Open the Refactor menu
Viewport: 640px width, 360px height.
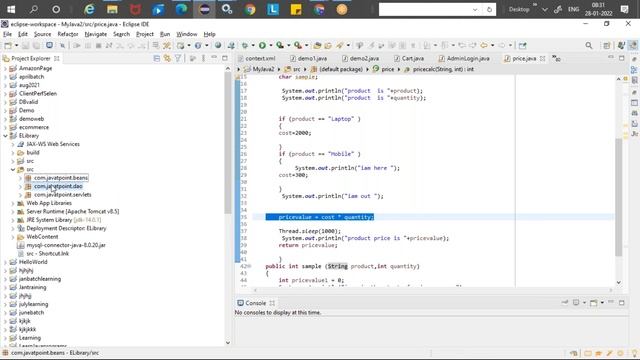68,34
